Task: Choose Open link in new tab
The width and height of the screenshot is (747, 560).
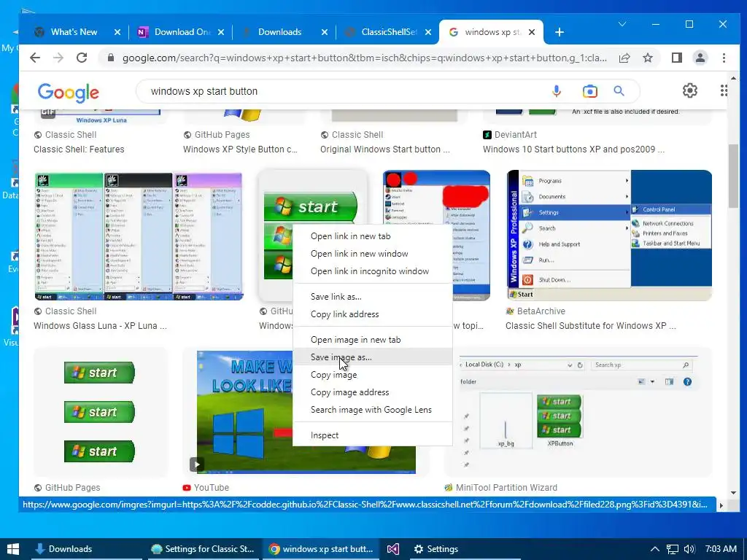Action: click(373, 236)
